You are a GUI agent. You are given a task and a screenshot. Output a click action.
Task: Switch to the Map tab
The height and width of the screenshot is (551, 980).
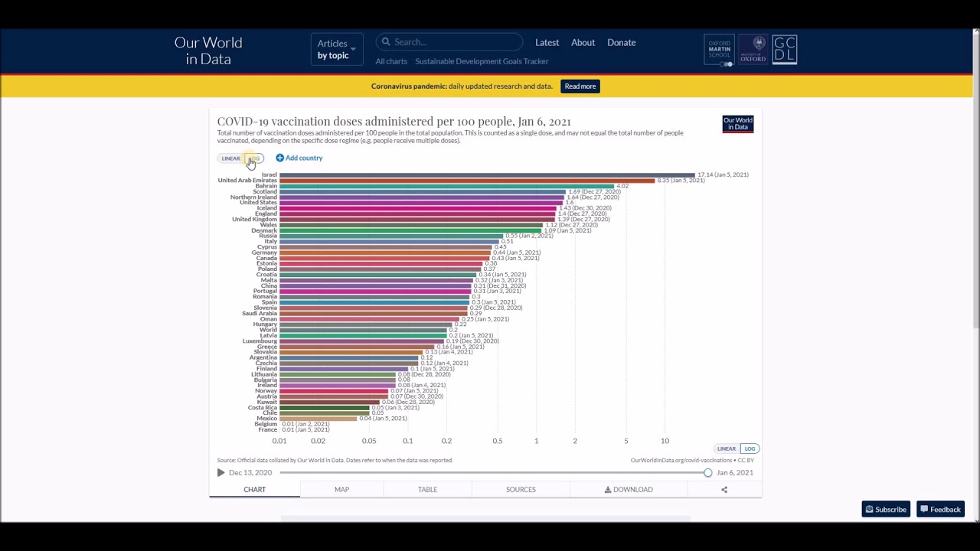341,490
